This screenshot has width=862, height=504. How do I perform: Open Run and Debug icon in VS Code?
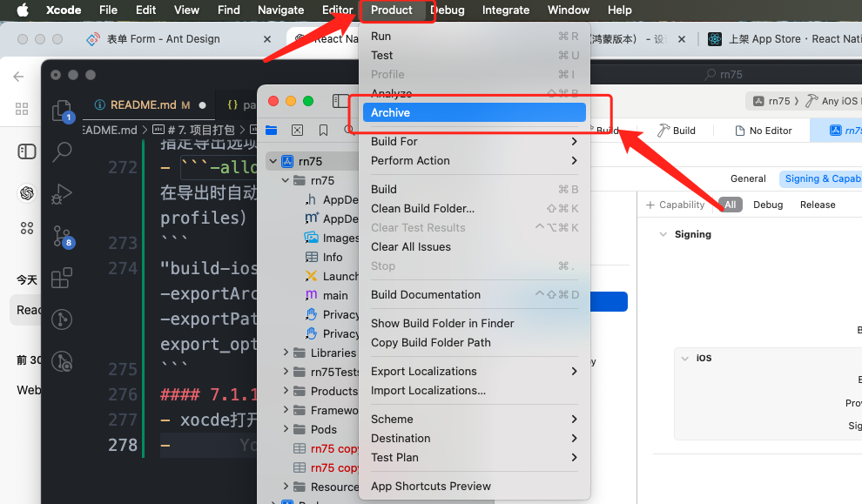[62, 193]
